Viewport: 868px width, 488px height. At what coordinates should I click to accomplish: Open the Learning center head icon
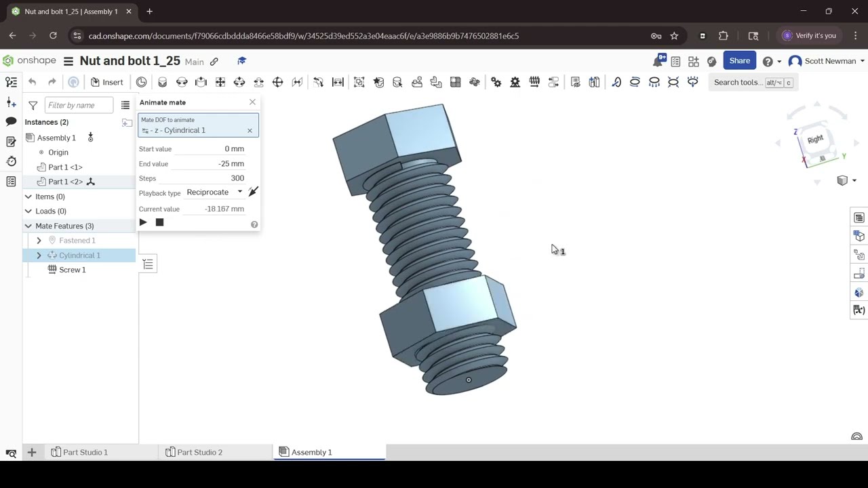point(711,61)
